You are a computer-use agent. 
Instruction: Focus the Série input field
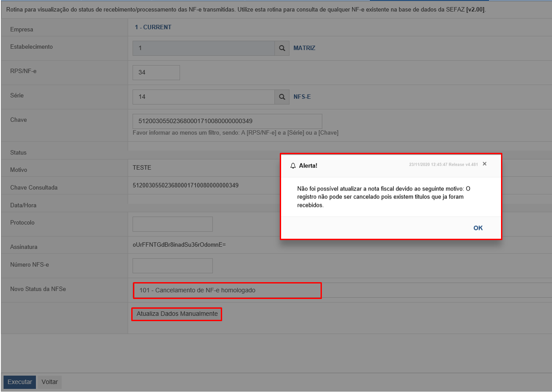coord(204,97)
